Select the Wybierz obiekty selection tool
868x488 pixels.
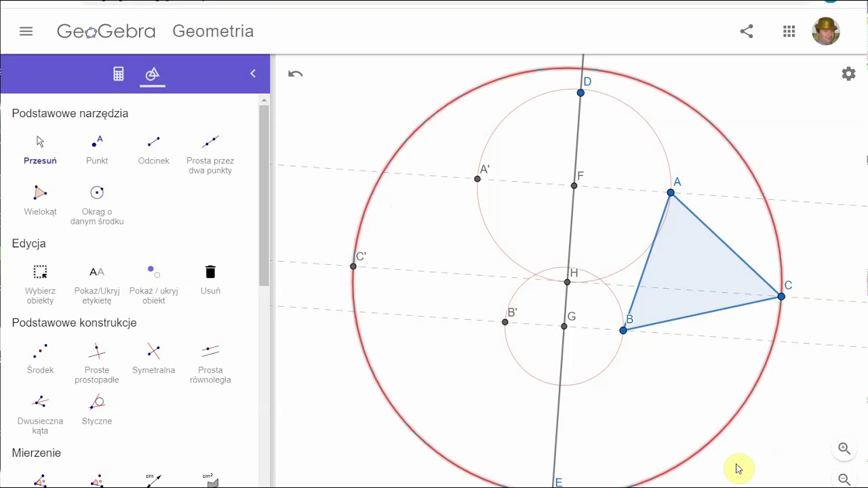click(x=40, y=285)
